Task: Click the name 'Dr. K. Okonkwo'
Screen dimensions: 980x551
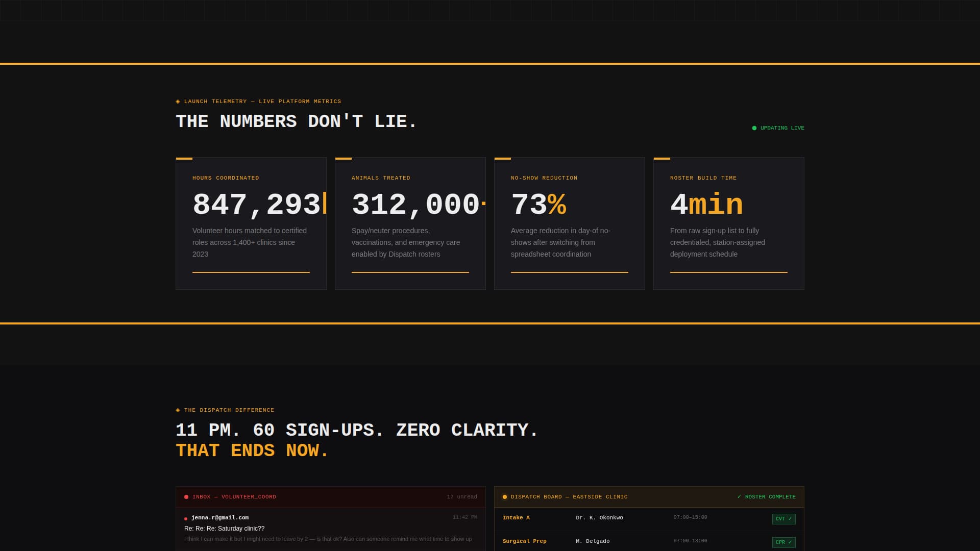Action: coord(599,518)
